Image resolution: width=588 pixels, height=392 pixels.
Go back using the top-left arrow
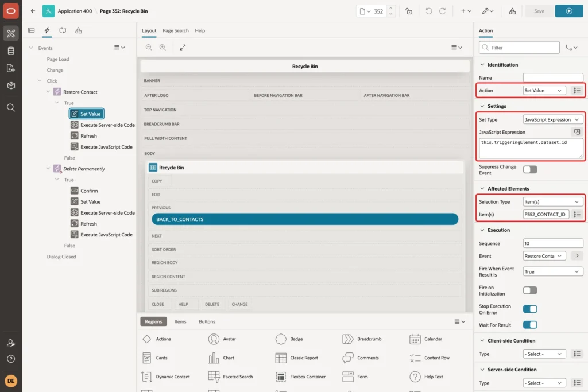[33, 11]
